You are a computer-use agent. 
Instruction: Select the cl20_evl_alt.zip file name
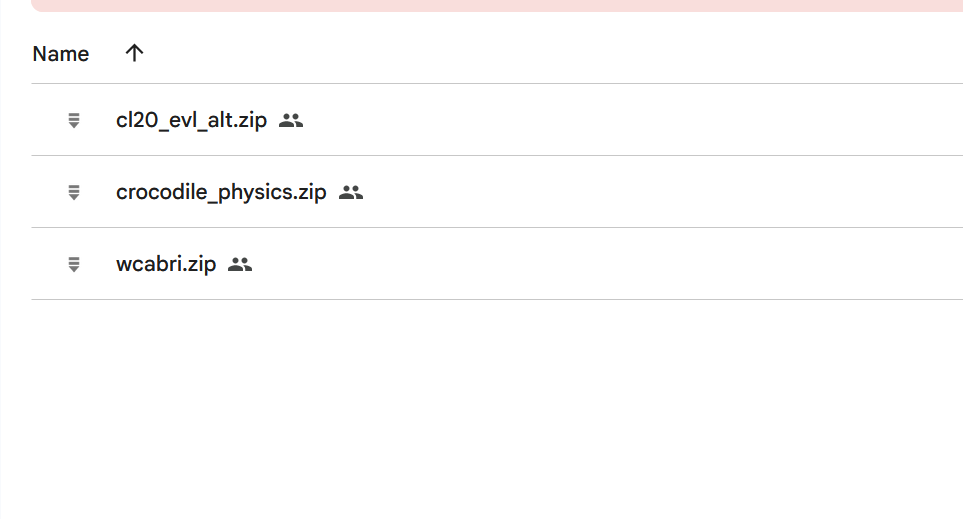coord(191,121)
